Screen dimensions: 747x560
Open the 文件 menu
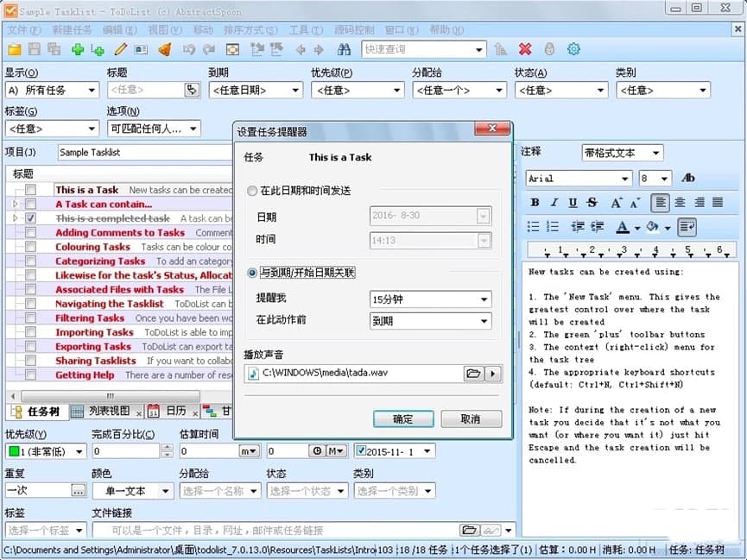pos(24,30)
